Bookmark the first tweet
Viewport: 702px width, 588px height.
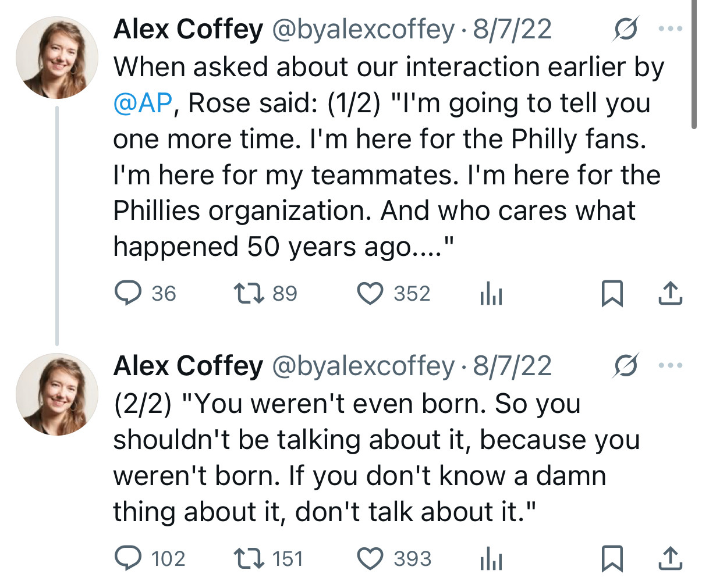(612, 293)
